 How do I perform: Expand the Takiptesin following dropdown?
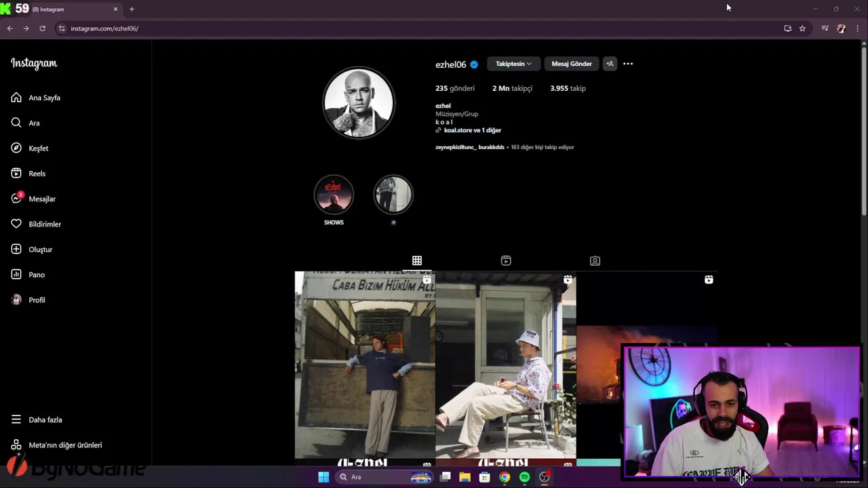click(x=513, y=64)
